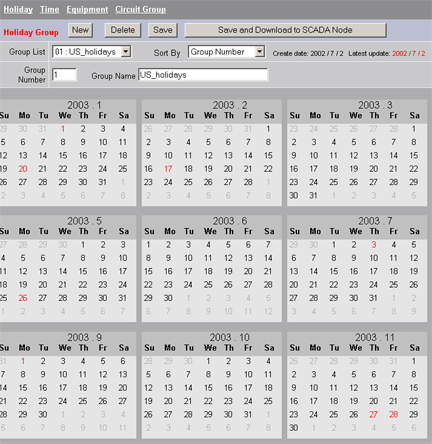
Task: Open the Holiday menu link
Action: pyautogui.click(x=18, y=9)
